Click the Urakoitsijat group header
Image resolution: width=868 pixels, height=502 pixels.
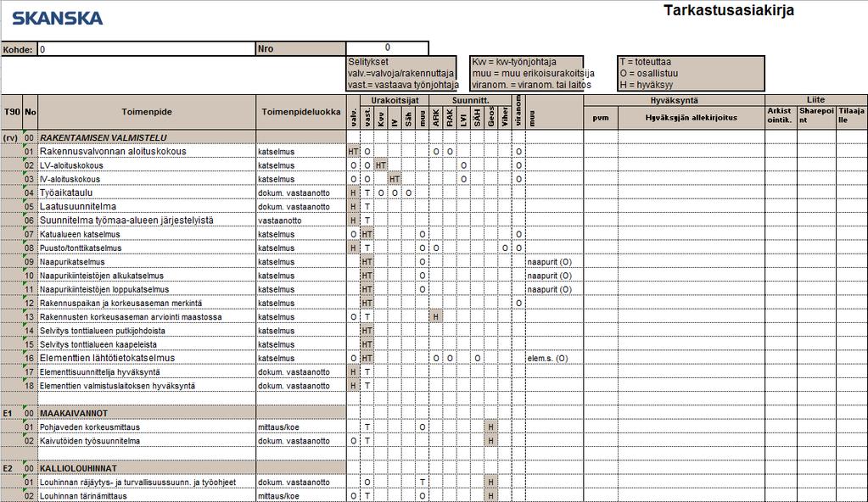tap(395, 100)
